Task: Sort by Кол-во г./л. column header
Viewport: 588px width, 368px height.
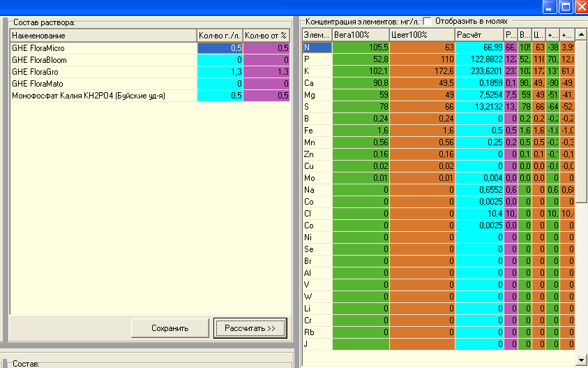Action: (x=220, y=36)
